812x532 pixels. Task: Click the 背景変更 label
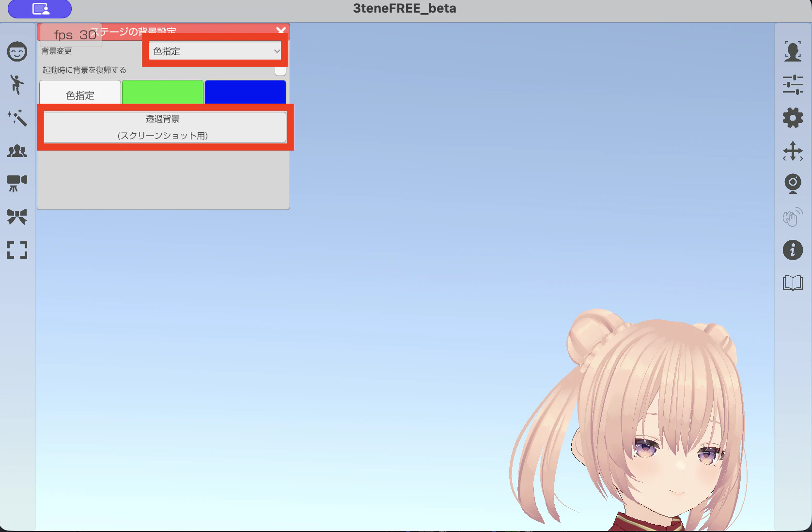pos(57,51)
